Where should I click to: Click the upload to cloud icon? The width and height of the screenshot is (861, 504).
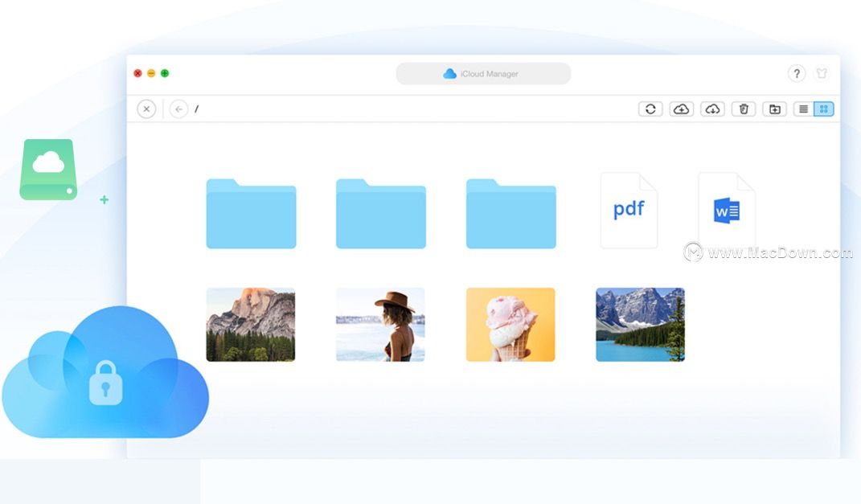[682, 109]
